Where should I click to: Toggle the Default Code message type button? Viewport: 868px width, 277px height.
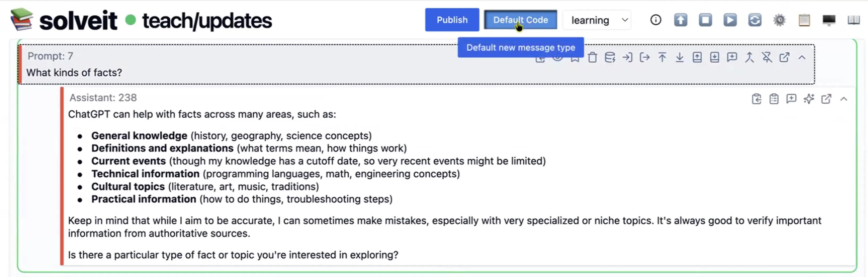click(x=520, y=20)
